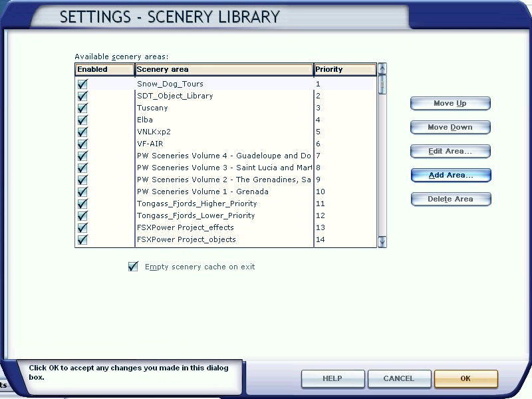The width and height of the screenshot is (532, 399).
Task: Click the scroll down arrow of list
Action: coord(382,242)
